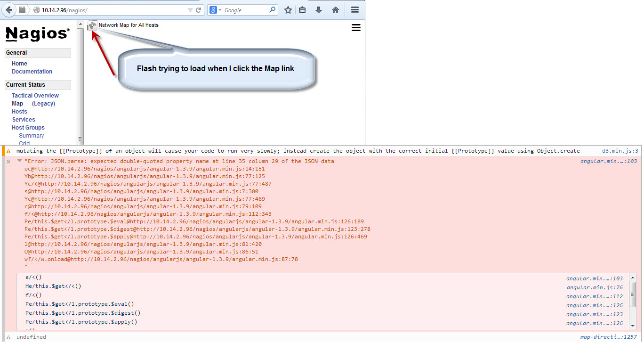644x343 pixels.
Task: Click the stack line ending in angular.min.js:79:109
Action: point(143,206)
